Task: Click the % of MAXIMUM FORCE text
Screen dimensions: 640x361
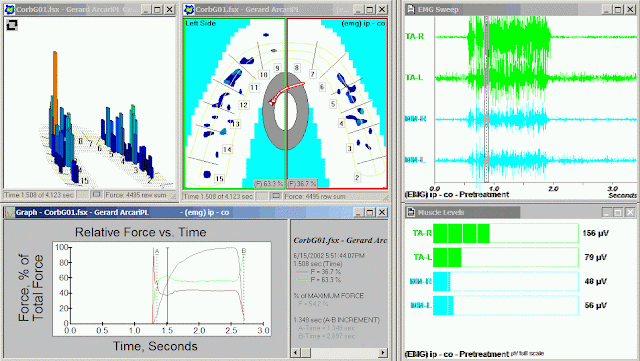Action: [x=329, y=296]
